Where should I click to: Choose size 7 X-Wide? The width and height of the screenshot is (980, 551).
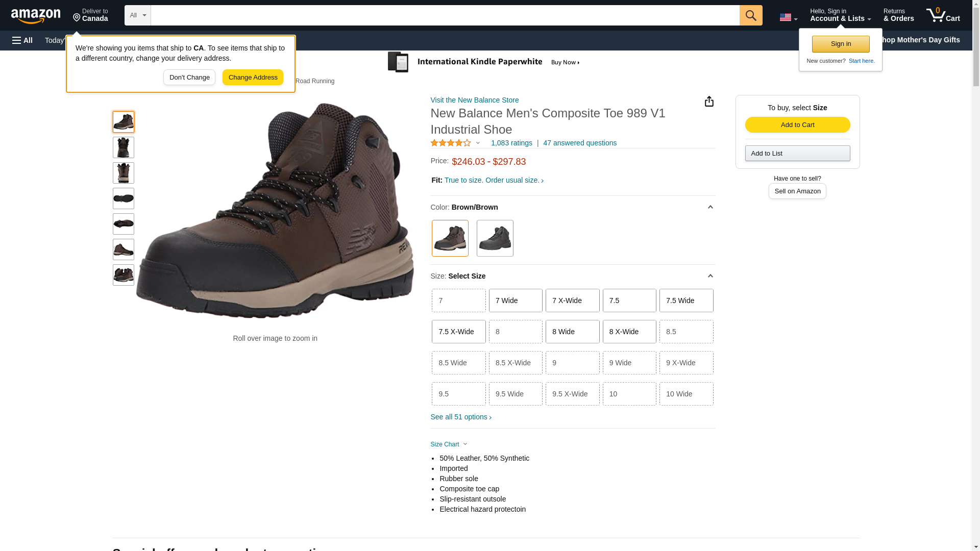pos(572,300)
